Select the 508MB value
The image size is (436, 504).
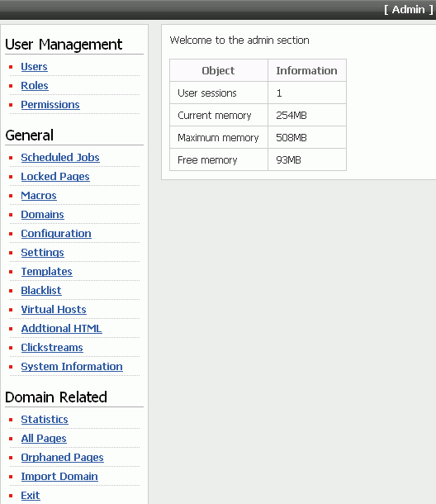[x=291, y=138]
